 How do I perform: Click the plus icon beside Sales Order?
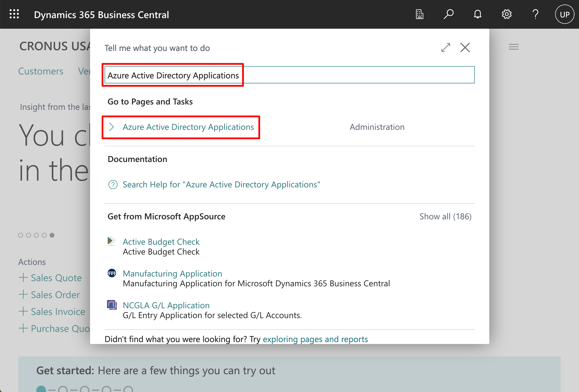tap(23, 294)
